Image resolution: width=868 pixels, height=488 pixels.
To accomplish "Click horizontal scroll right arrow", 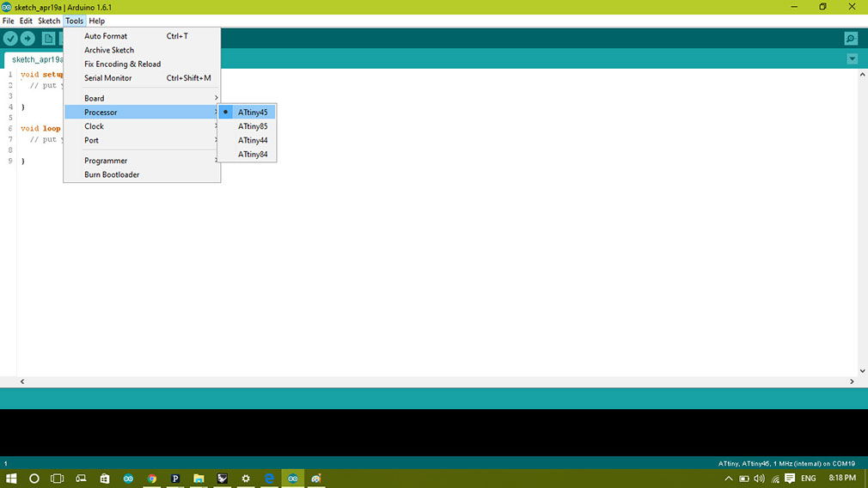I will click(x=852, y=381).
